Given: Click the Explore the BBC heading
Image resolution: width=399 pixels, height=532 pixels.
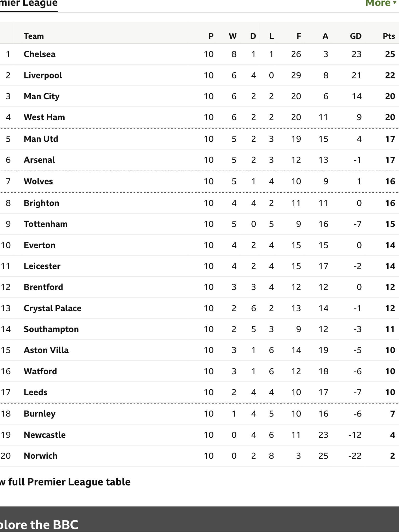Looking at the screenshot, I should pos(39,525).
